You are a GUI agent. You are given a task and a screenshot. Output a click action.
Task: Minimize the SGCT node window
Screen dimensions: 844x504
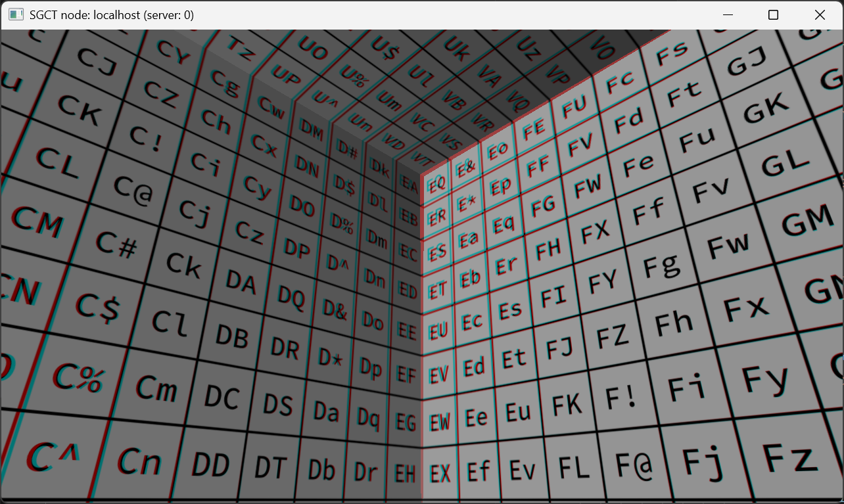(x=728, y=14)
